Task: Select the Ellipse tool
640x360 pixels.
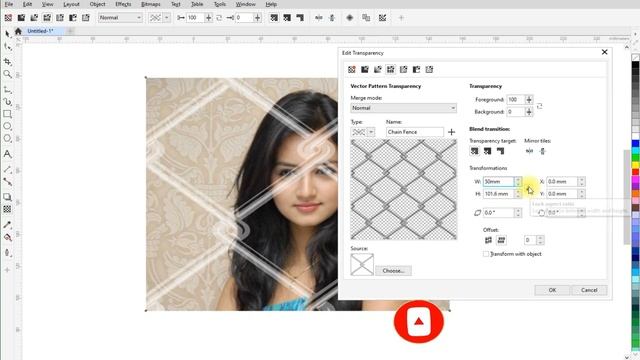Action: [x=7, y=127]
